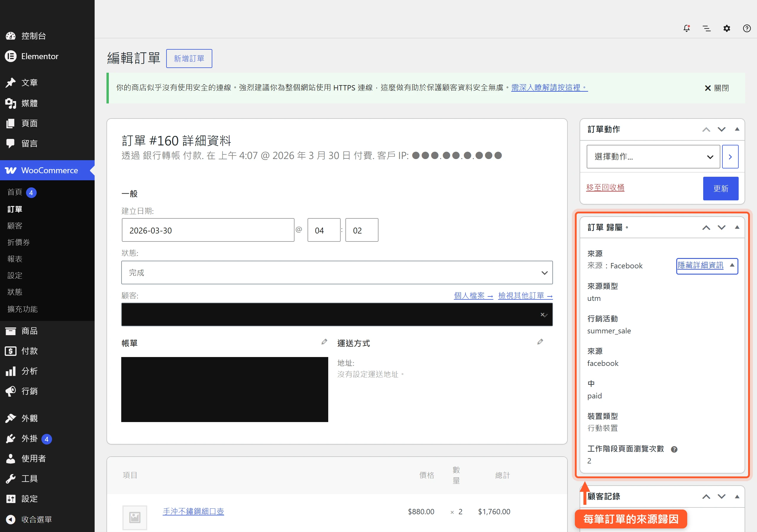Move the 訂單 歸屬 panel down
Screen dimensions: 757x532
pyautogui.click(x=722, y=228)
